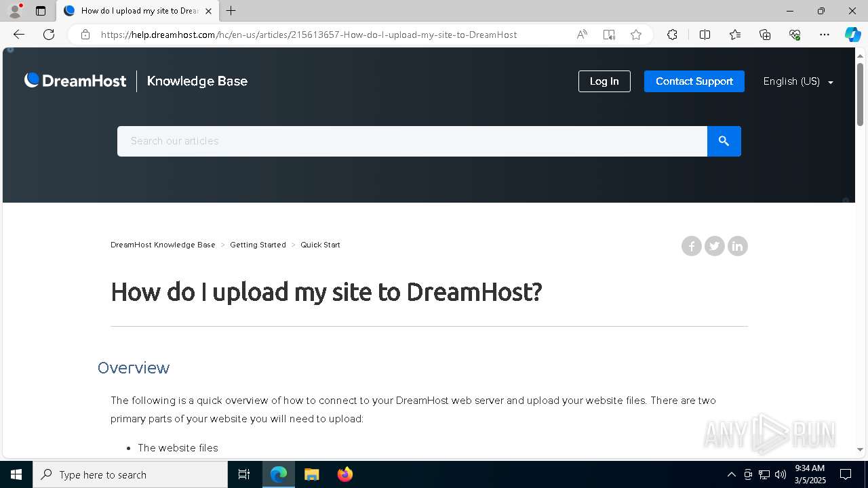Click DreamHost logo in header
The width and height of the screenshot is (868, 488).
(x=75, y=81)
